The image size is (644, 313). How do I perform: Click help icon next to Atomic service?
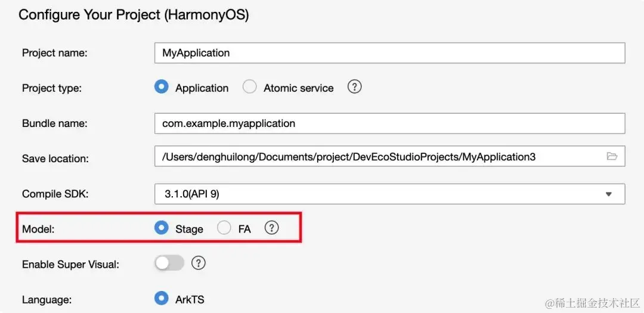click(x=354, y=87)
